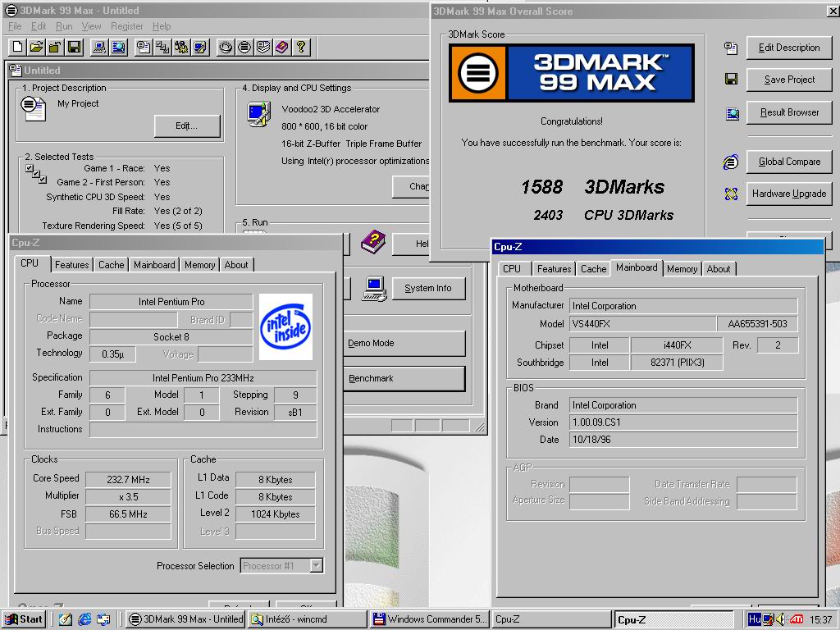Open Memory tab in Processor Cpu-Z window
840x630 pixels.
click(200, 265)
